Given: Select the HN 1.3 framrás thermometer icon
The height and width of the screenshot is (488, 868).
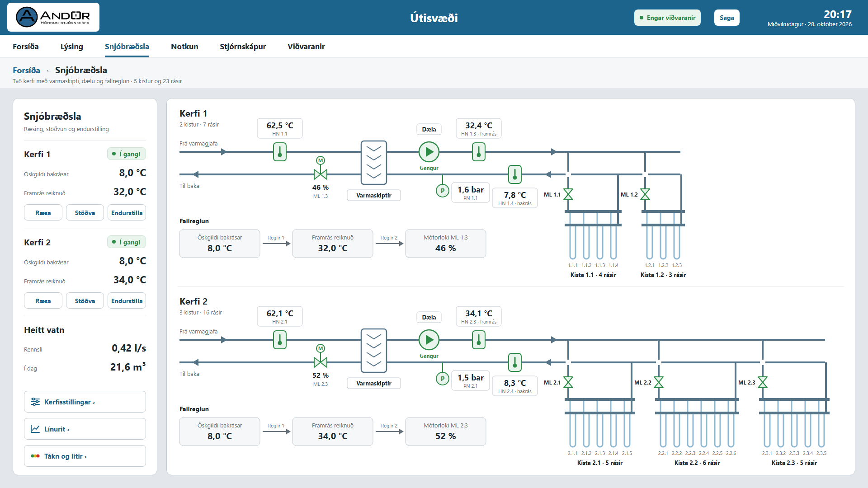Looking at the screenshot, I should (x=479, y=152).
